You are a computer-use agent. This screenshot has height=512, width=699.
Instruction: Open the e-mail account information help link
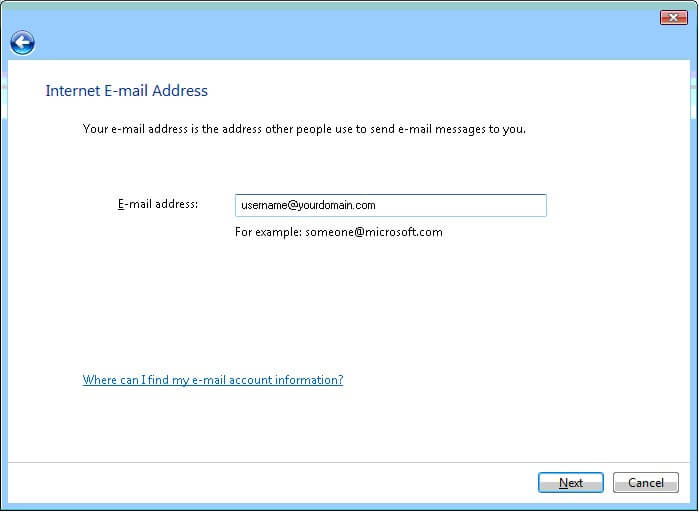tap(213, 380)
